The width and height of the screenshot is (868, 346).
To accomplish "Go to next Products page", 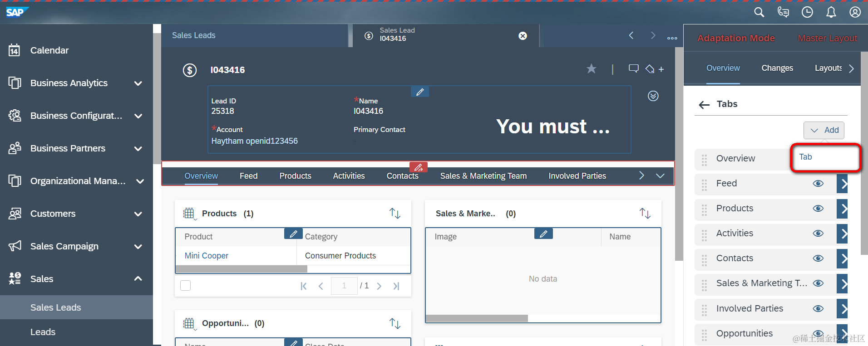I will click(379, 286).
